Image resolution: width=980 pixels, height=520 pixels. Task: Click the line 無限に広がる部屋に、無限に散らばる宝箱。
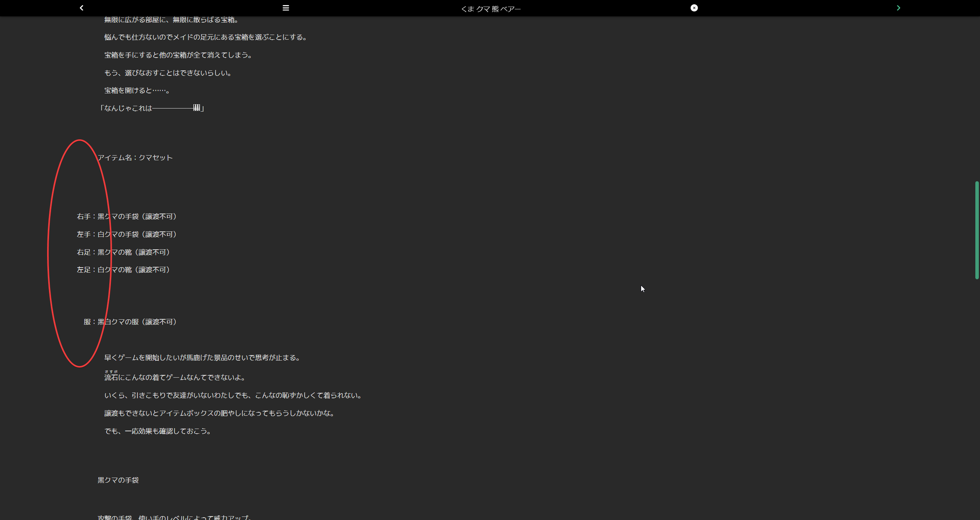click(172, 19)
